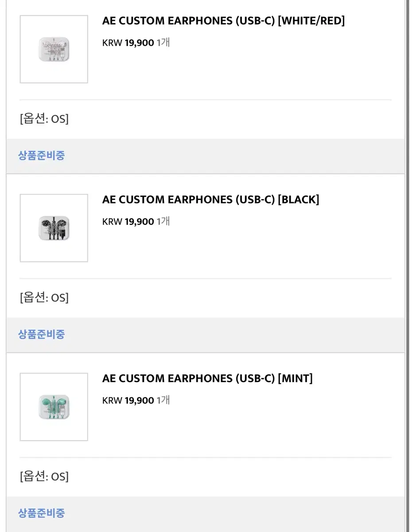The image size is (412, 532).
Task: Open the BLACK earphones product thumbnail
Action: click(54, 227)
